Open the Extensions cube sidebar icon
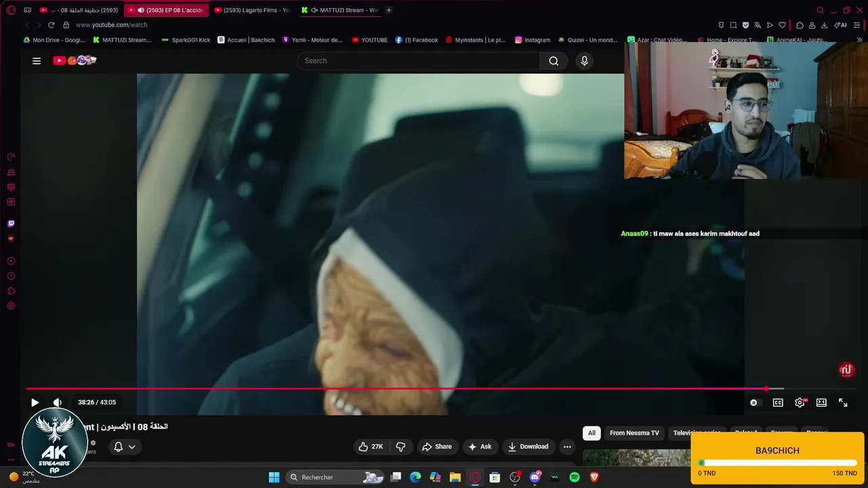This screenshot has width=868, height=488. coord(11,291)
